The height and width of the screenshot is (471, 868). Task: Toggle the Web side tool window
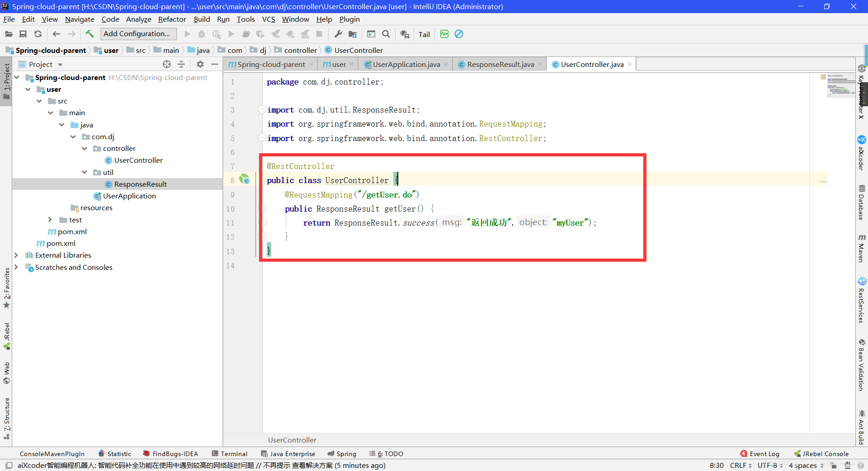point(6,373)
